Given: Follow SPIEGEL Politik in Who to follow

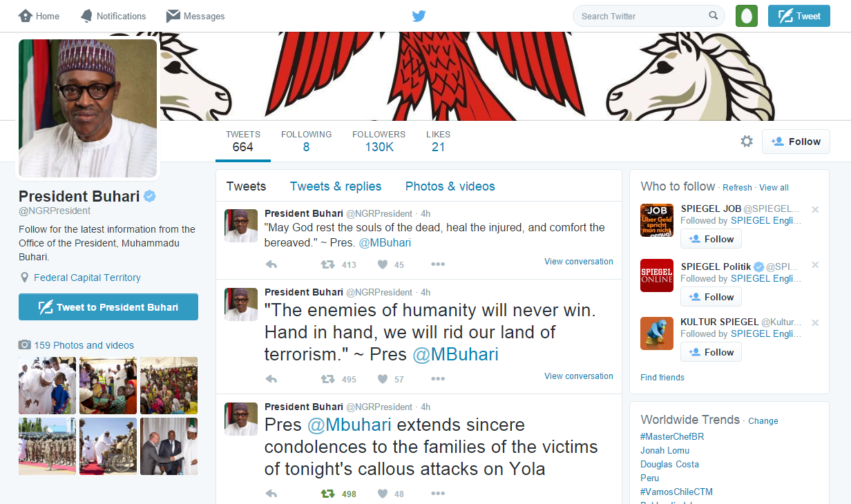Looking at the screenshot, I should coord(711,297).
